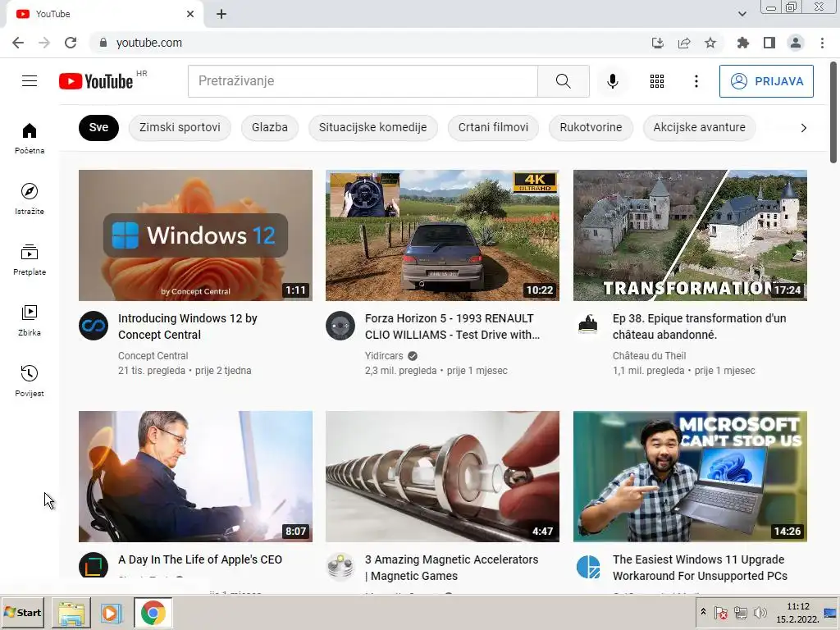Click the page vertical scrollbar thumb

[x=833, y=112]
